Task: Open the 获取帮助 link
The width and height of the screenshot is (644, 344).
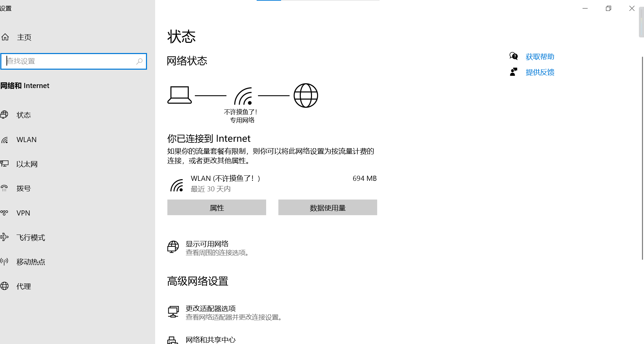Action: pyautogui.click(x=540, y=57)
